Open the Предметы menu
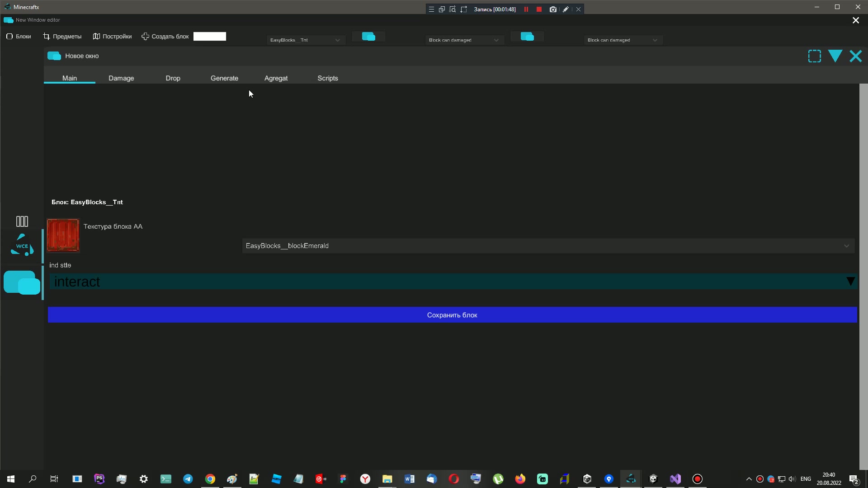The height and width of the screenshot is (488, 868). [x=62, y=37]
